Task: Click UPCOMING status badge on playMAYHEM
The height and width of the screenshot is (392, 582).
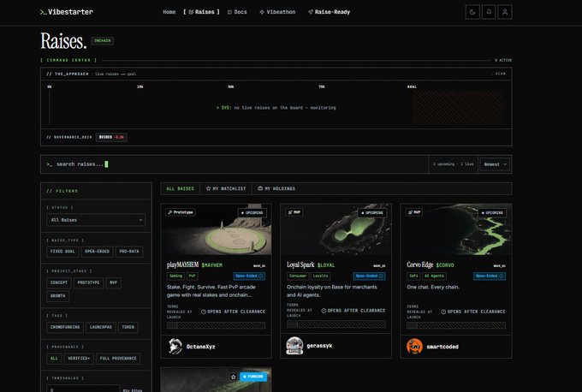Action: click(x=252, y=213)
